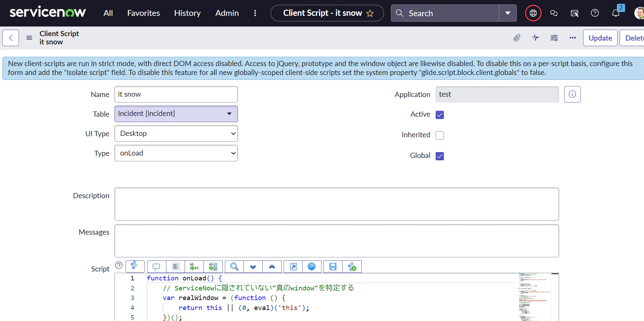Viewport: 644px width, 321px height.
Task: Open the form context hamburger menu
Action: [29, 38]
